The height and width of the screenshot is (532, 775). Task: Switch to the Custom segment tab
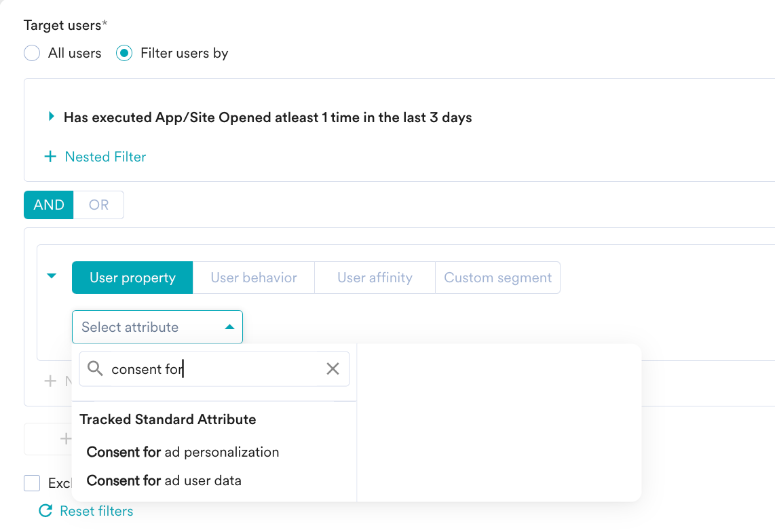497,278
